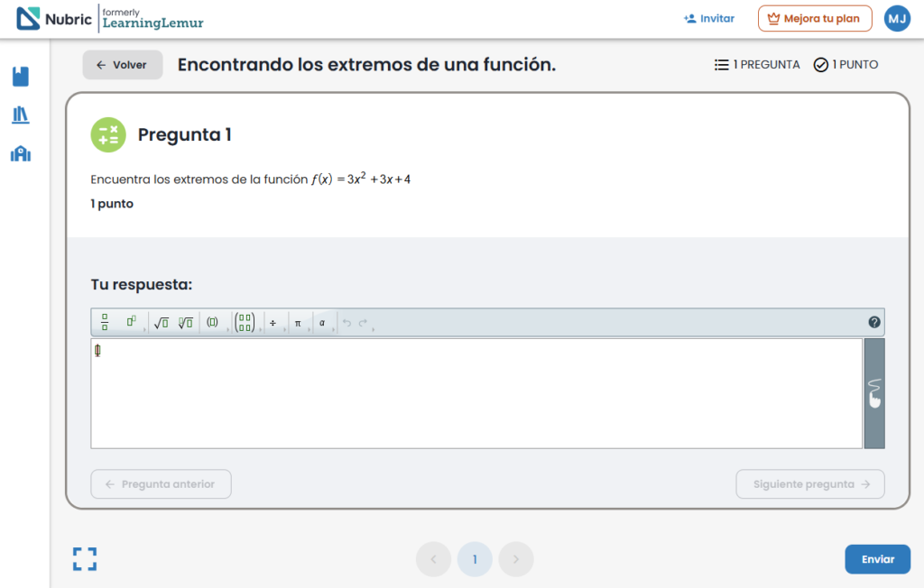Click the Pregunta 1 heading

coord(184,135)
